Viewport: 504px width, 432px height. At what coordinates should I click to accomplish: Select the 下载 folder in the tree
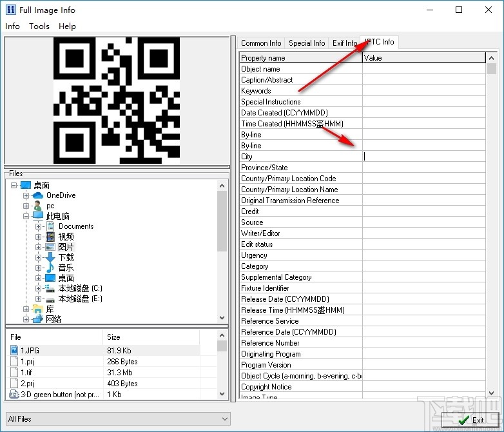click(x=66, y=257)
